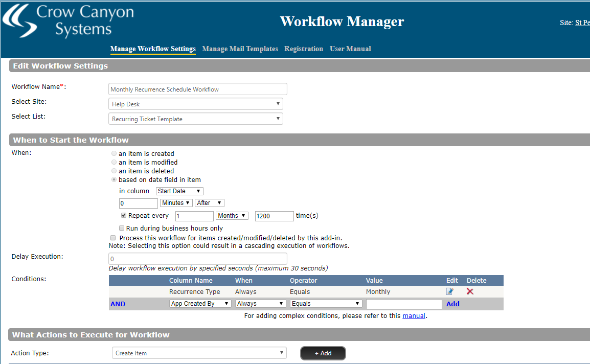Open the Start Date column dropdown
590x364 pixels.
click(x=179, y=191)
